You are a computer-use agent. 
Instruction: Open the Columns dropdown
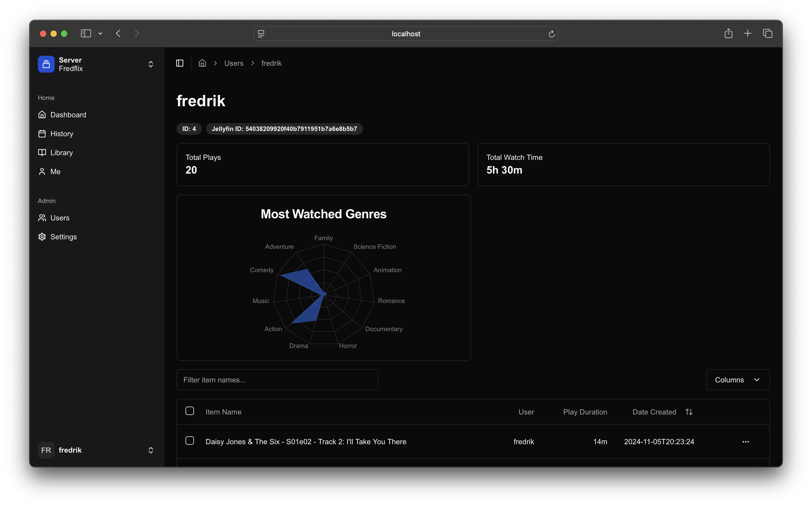[x=738, y=380]
